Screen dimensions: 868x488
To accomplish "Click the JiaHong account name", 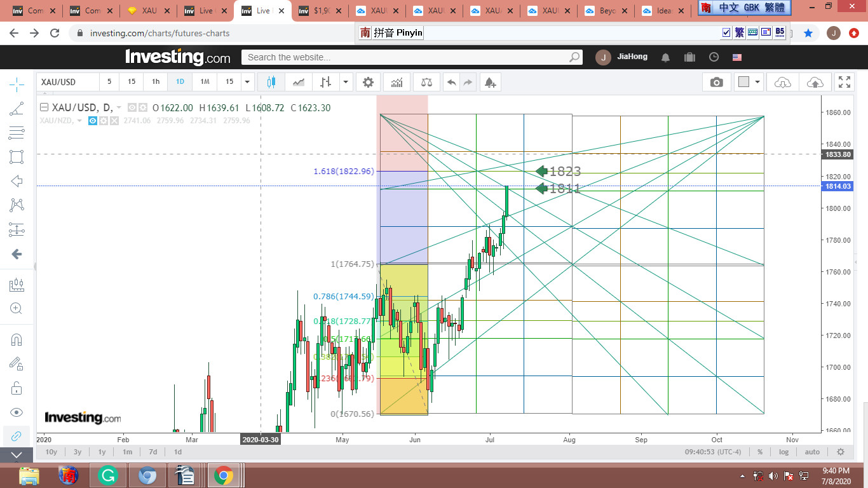I will (632, 57).
